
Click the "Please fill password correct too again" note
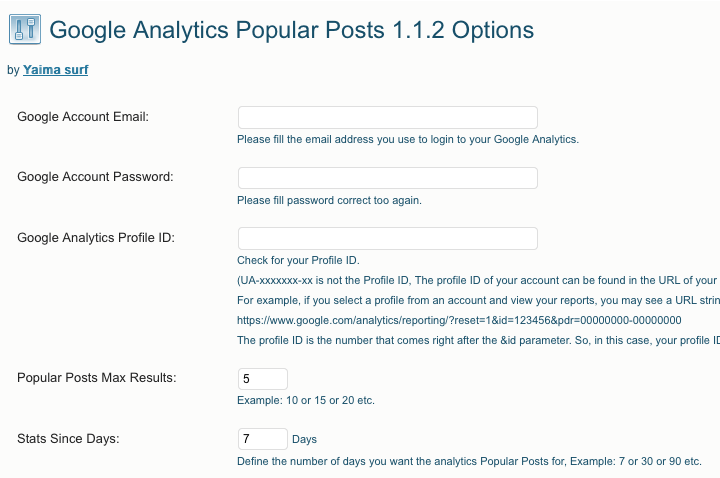[x=329, y=201]
